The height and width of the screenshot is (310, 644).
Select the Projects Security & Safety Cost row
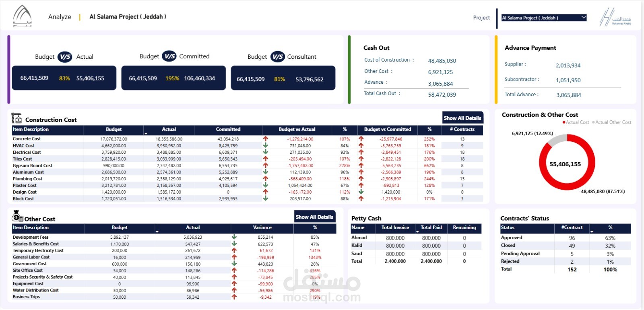(x=173, y=277)
